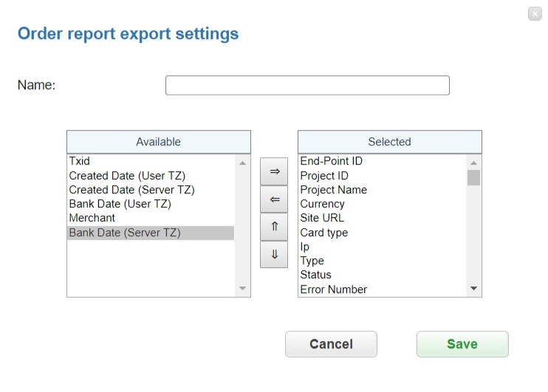Screen dimensions: 548x392
Task: Cancel the export settings dialog
Action: [x=331, y=344]
